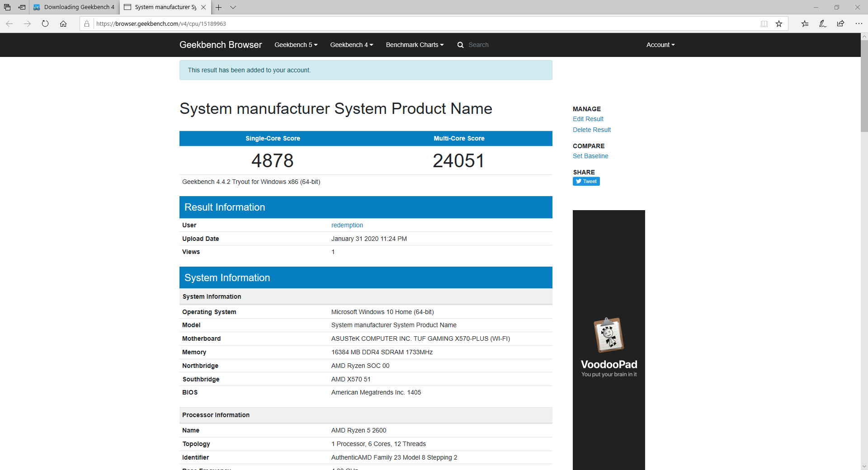
Task: Minimize the browser window
Action: 816,7
